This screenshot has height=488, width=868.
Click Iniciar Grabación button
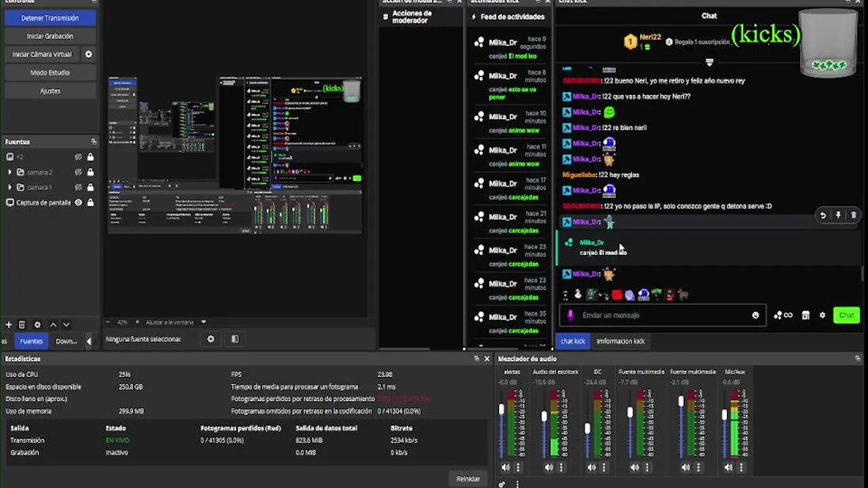coord(50,36)
